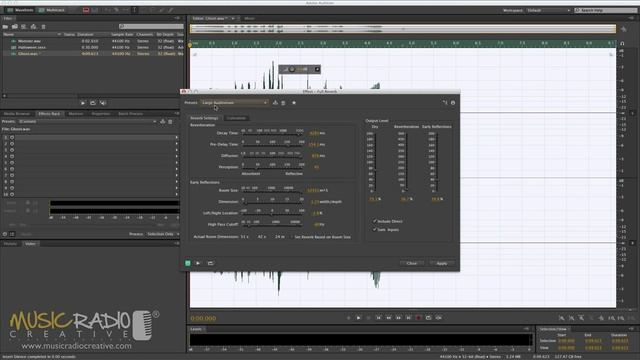Open the Markers tab
Screen dimensions: 640x360
[x=76, y=113]
